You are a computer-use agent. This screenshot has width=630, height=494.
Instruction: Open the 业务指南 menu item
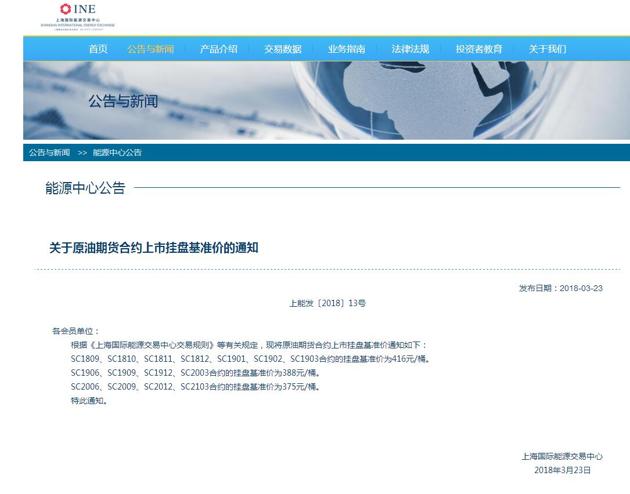click(346, 49)
